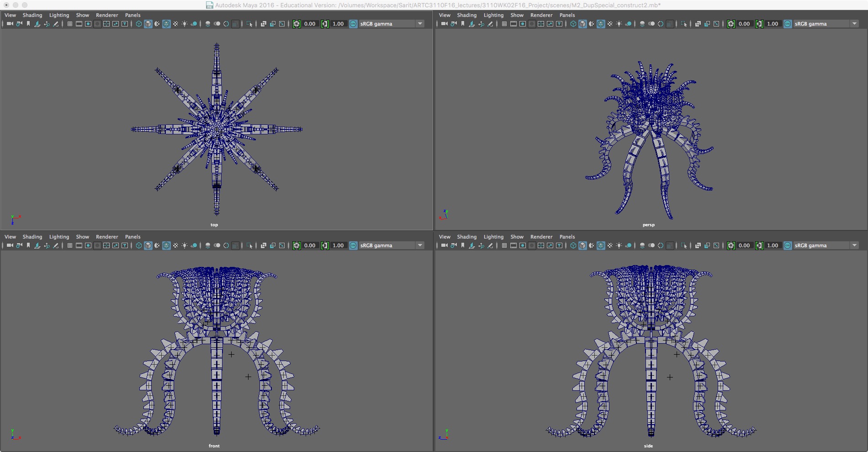Open View menu in the front panel

(x=10, y=237)
